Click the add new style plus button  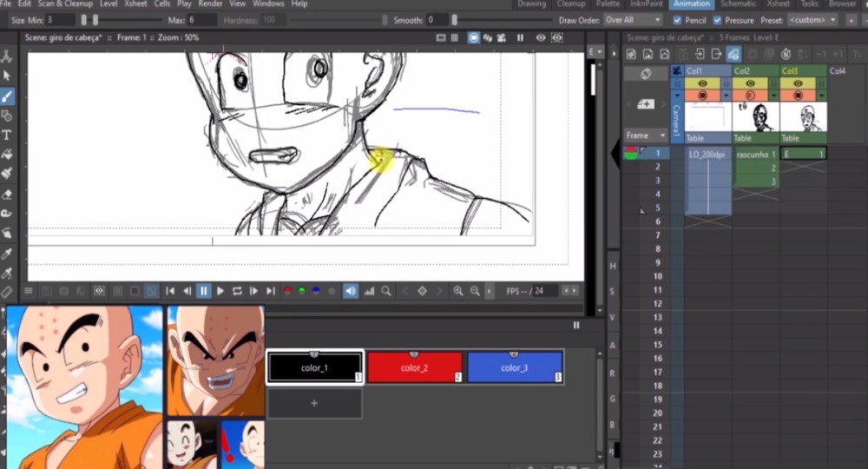[314, 403]
